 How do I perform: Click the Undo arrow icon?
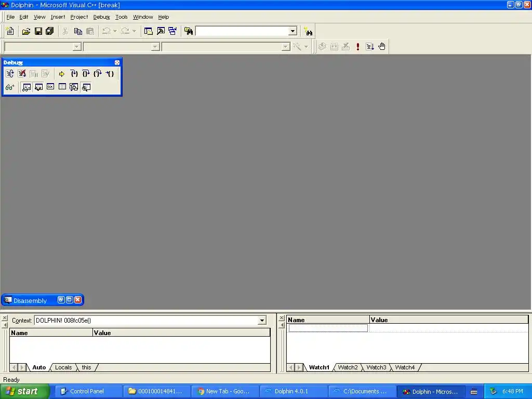tap(107, 31)
